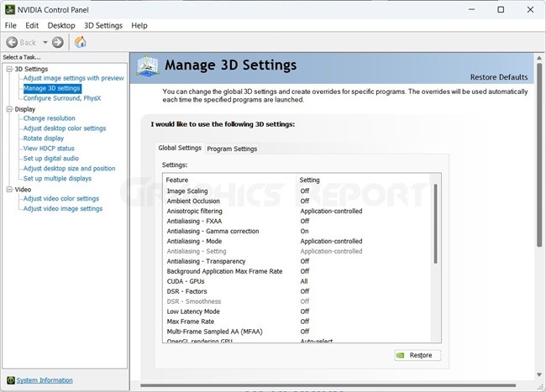Select the Antialiasing - FXAA row
The height and width of the screenshot is (392, 546).
tap(298, 222)
